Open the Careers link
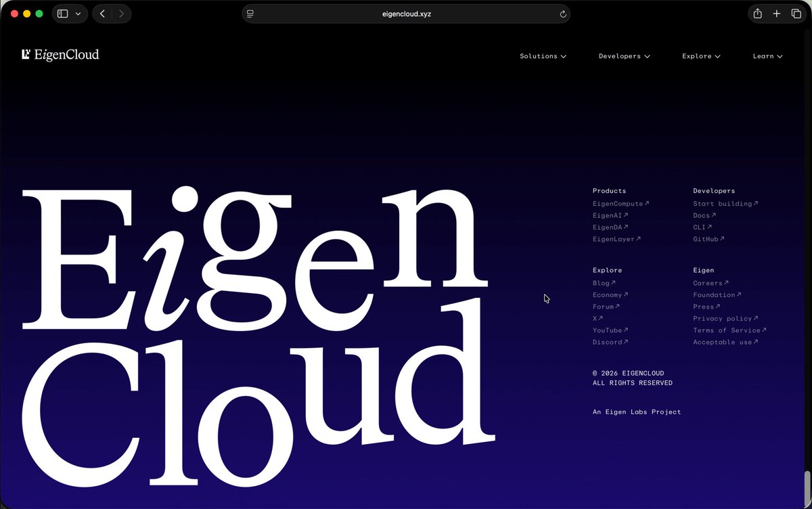This screenshot has height=509, width=812. click(x=710, y=283)
